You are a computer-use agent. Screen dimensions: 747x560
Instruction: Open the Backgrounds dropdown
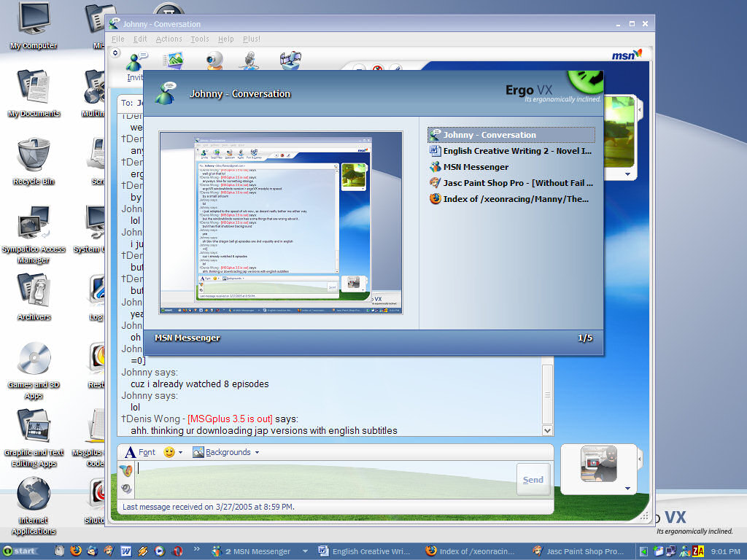pos(226,452)
